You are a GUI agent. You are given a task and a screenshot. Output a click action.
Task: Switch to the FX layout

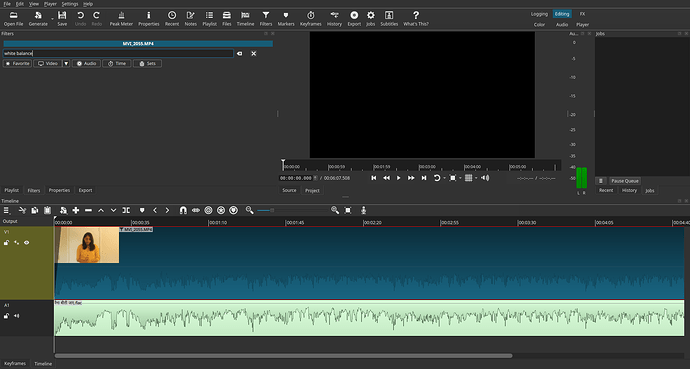[582, 14]
